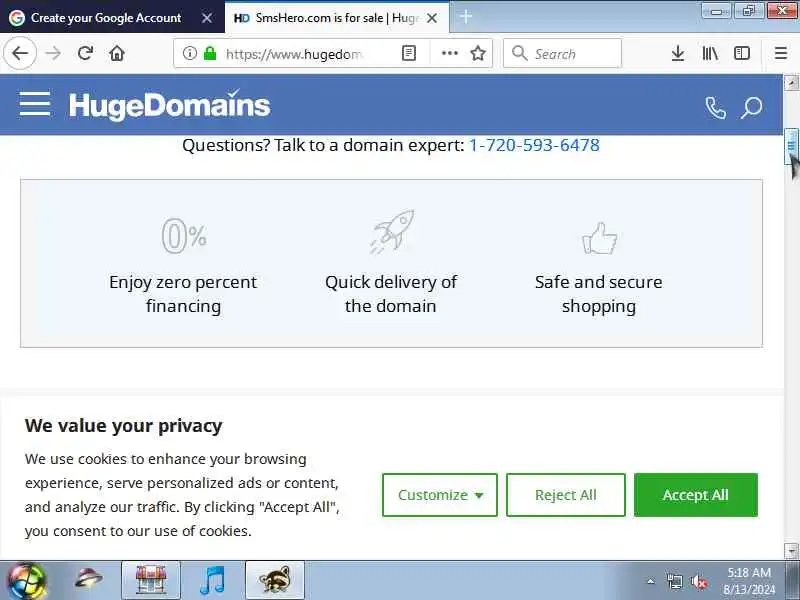Viewport: 800px width, 600px height.
Task: Open page actions three-dot menu
Action: [449, 53]
